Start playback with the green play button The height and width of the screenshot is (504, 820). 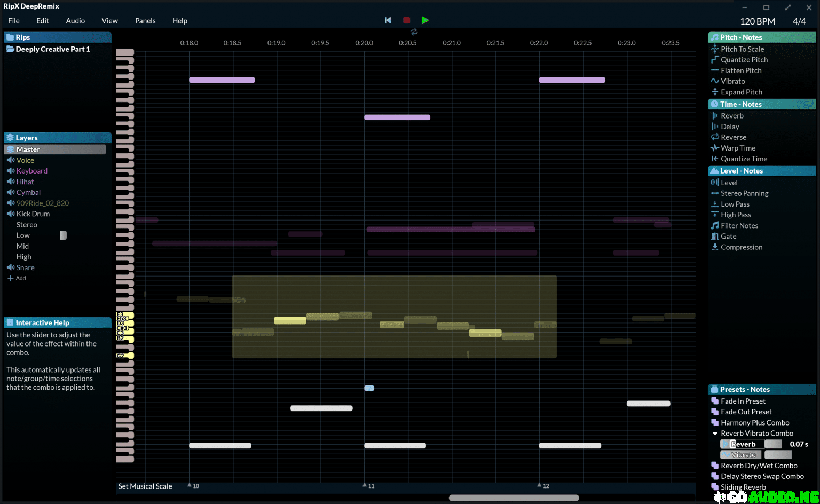click(425, 20)
